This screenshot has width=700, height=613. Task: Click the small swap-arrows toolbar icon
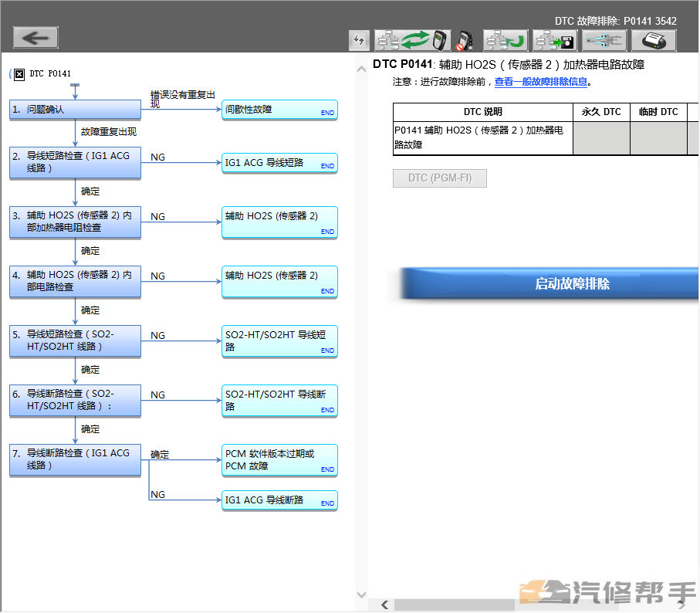(x=359, y=41)
